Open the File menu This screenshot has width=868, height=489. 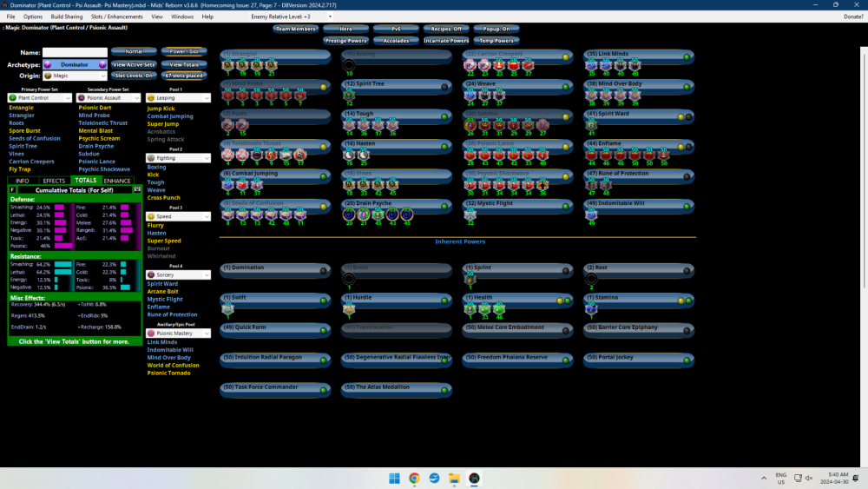coord(11,17)
